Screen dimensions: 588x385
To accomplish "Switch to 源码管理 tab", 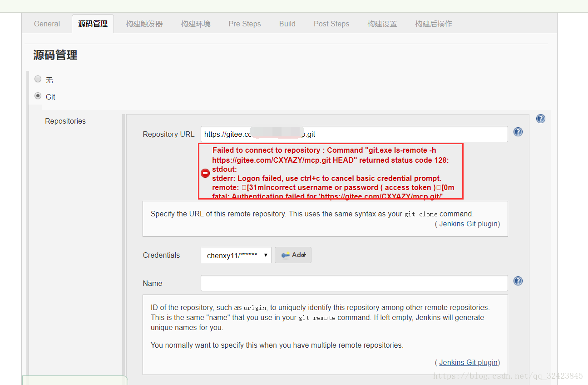I will coord(93,24).
